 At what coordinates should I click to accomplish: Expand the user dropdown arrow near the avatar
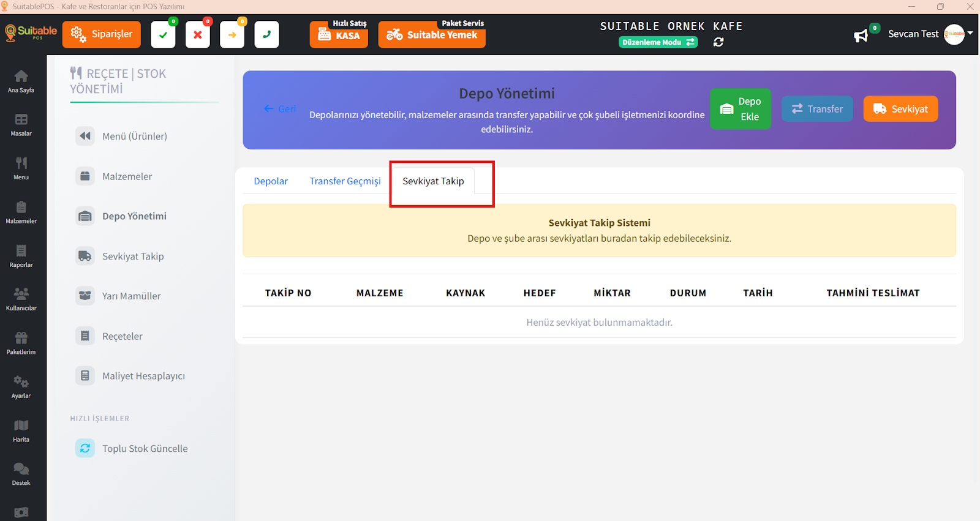point(970,33)
